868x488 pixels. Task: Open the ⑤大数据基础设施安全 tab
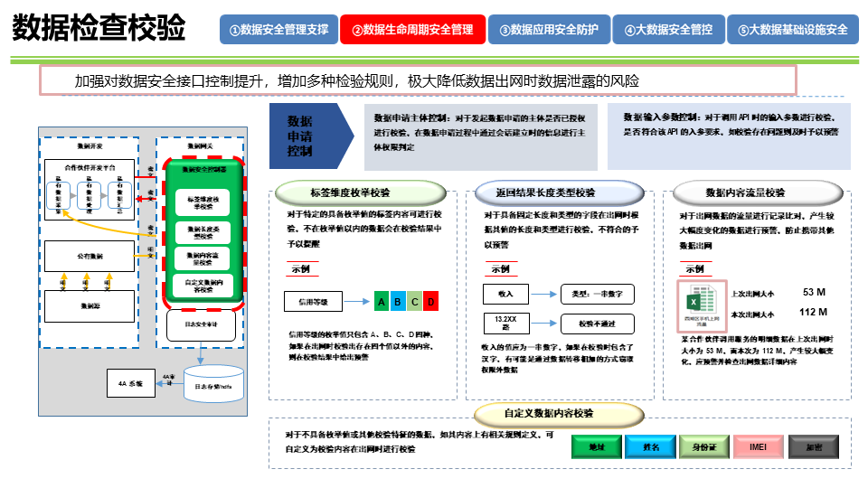coord(793,29)
